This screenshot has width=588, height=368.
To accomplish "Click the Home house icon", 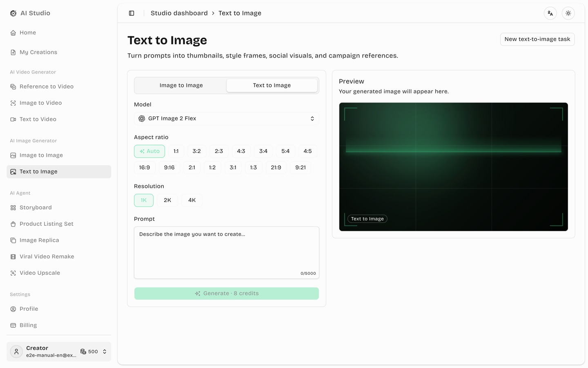I will coord(13,33).
